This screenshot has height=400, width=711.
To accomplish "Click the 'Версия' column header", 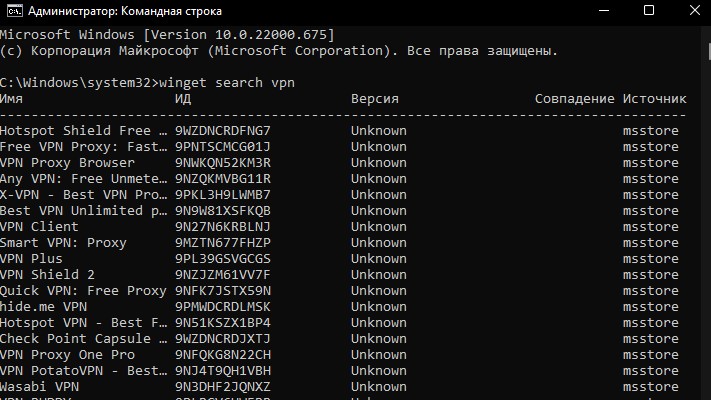I will [x=375, y=99].
